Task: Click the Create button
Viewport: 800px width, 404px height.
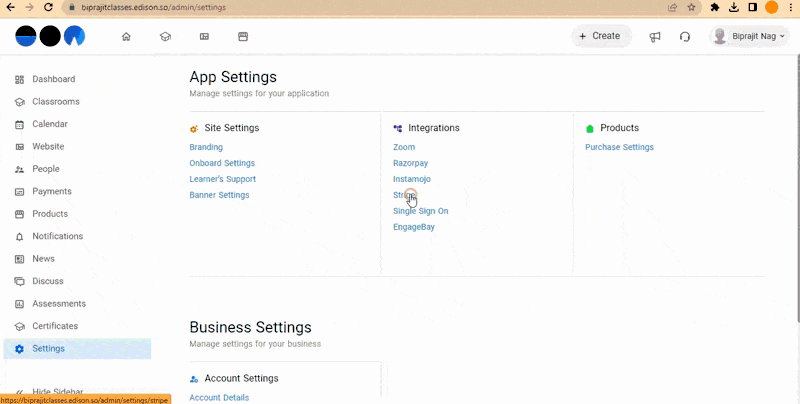Action: click(601, 36)
